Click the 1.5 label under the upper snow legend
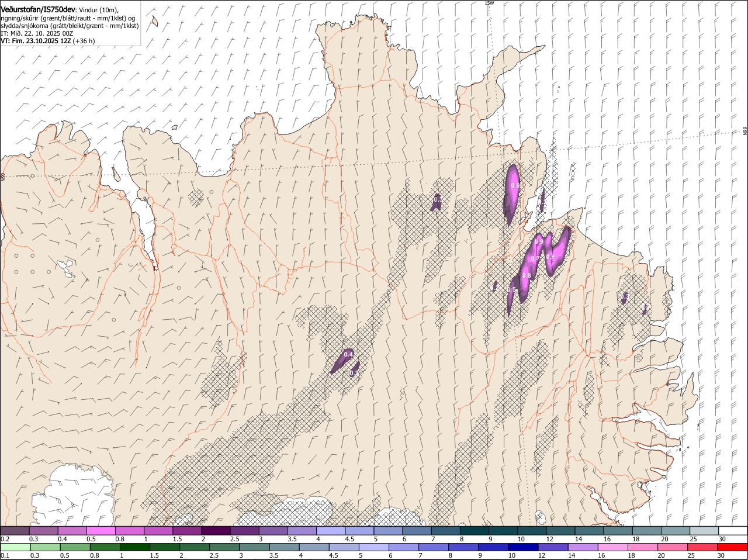The image size is (748, 560). click(176, 538)
